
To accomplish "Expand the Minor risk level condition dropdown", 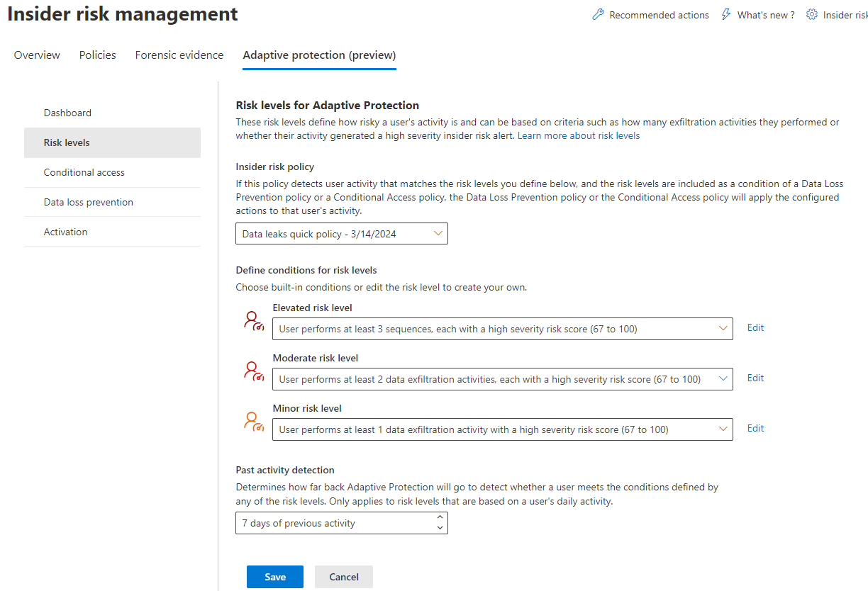I will point(502,429).
